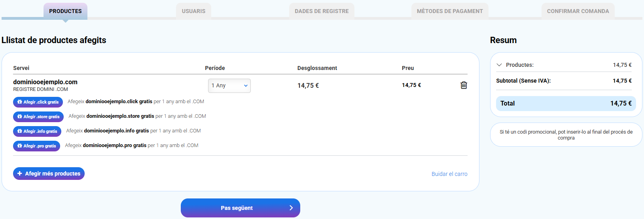Click the Total amount row in summary
The height and width of the screenshot is (219, 644).
pyautogui.click(x=566, y=104)
